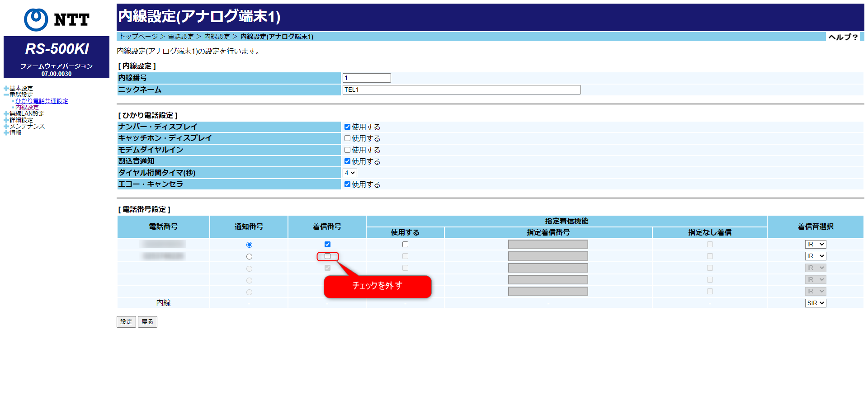Click the NTT logo icon

pyautogui.click(x=36, y=19)
